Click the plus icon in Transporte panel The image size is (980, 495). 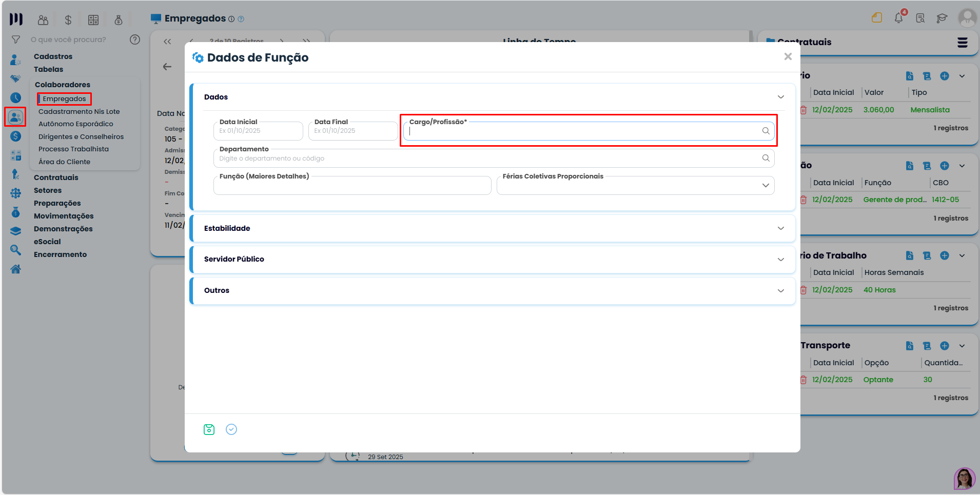click(x=945, y=346)
